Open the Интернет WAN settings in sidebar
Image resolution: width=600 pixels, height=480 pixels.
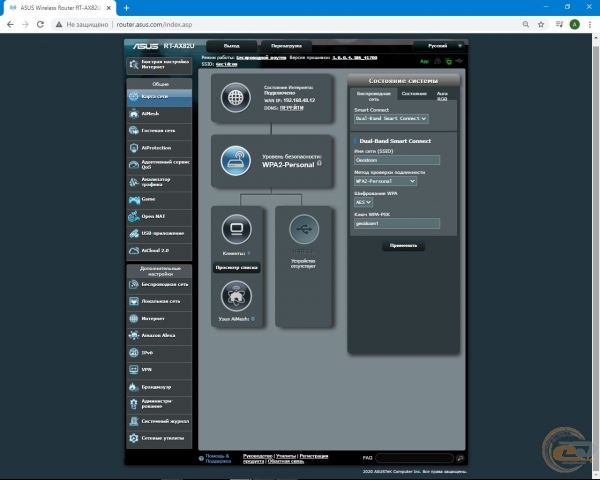point(159,318)
